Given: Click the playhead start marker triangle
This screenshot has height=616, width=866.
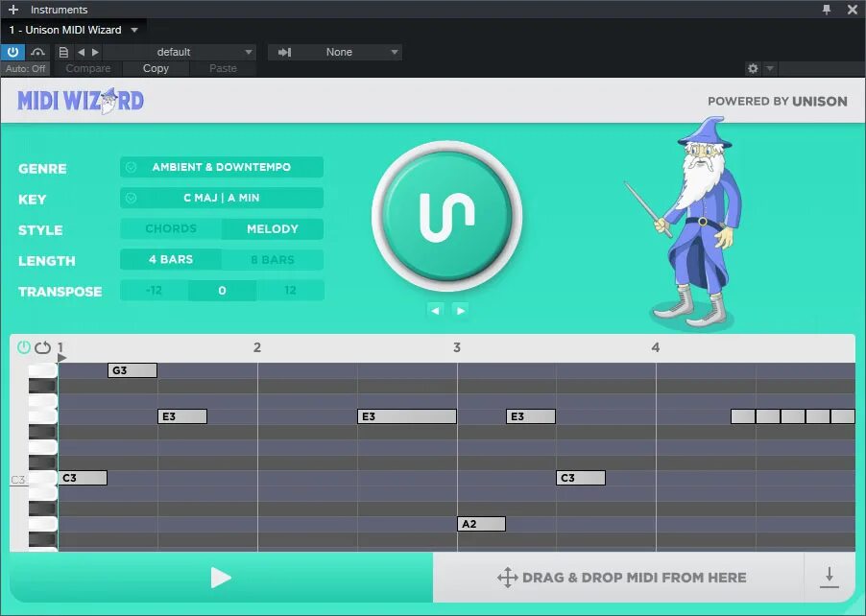Looking at the screenshot, I should [61, 358].
